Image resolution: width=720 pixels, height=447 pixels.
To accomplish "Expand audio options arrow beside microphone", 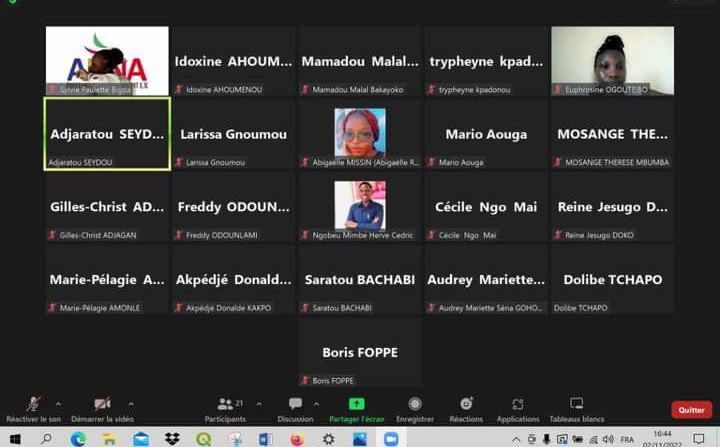I will point(58,404).
